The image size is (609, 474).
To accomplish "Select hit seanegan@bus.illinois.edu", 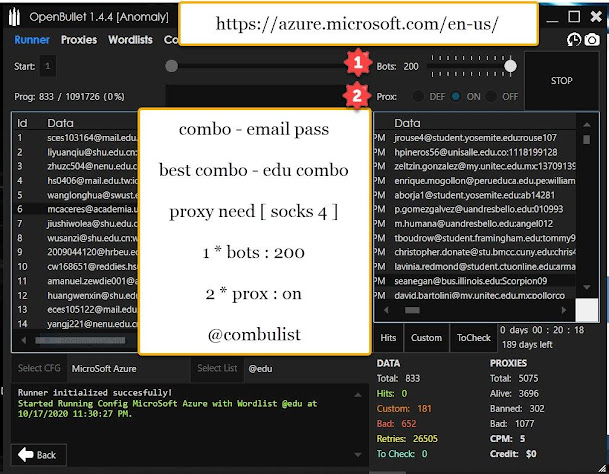I will click(x=475, y=281).
